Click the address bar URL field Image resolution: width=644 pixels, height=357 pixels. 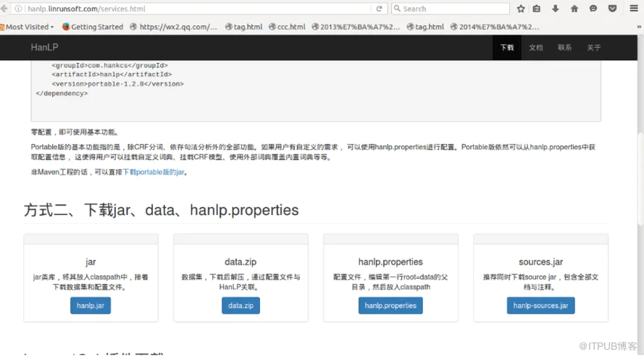pyautogui.click(x=198, y=9)
